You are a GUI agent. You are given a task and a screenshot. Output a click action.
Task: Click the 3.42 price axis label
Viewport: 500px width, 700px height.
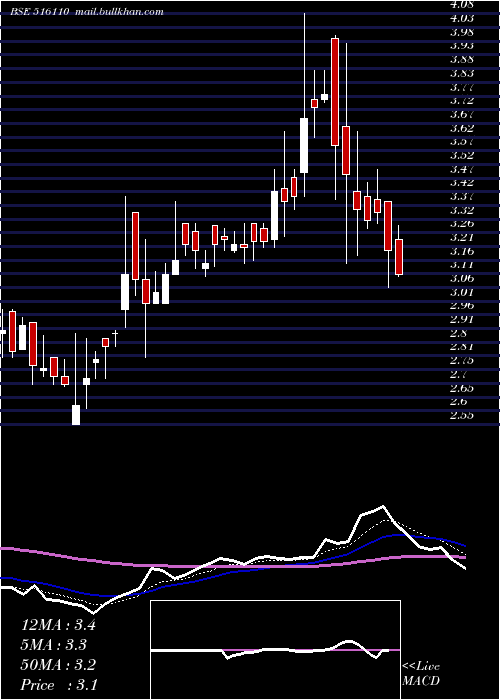click(x=461, y=183)
